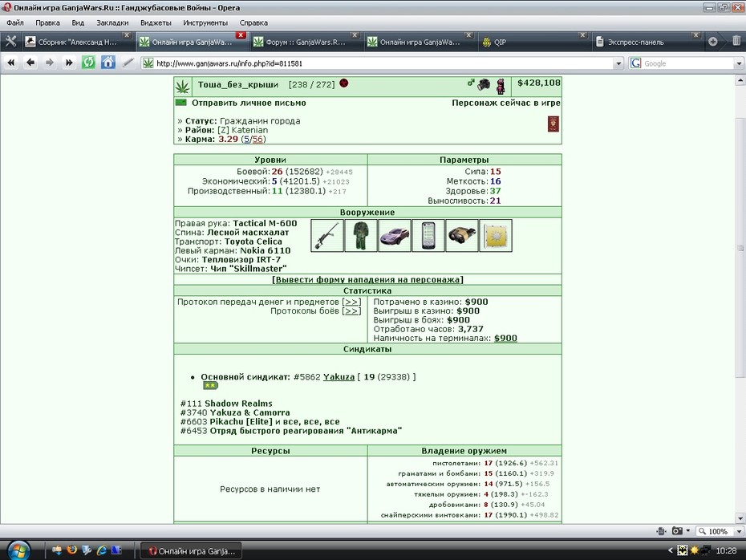Open the Виджеты menu
Image resolution: width=746 pixels, height=560 pixels.
156,22
